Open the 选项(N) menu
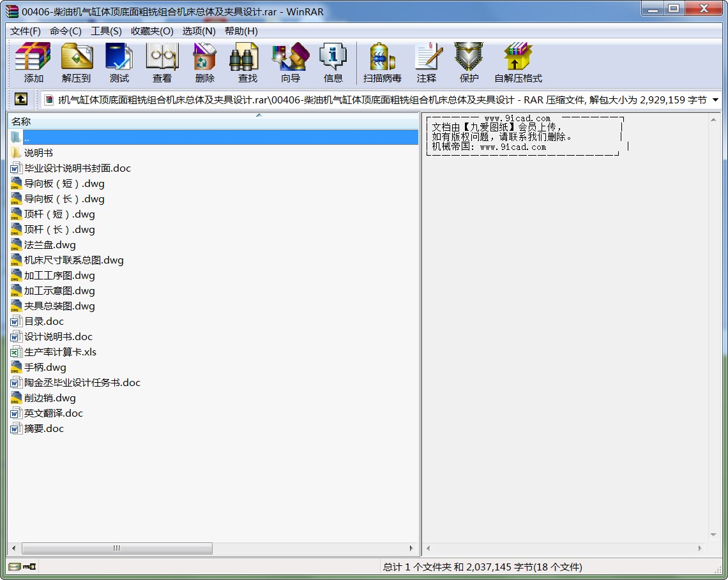The image size is (728, 580). [x=199, y=31]
